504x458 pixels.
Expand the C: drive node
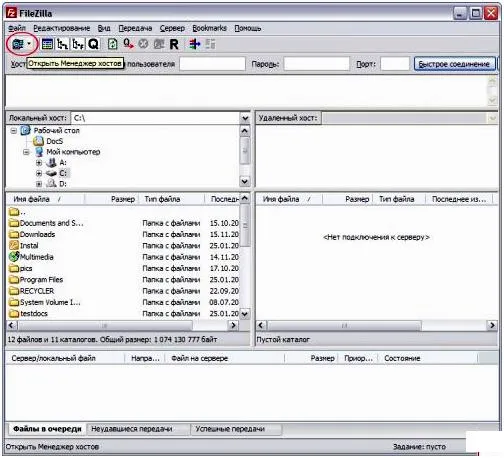pos(39,173)
